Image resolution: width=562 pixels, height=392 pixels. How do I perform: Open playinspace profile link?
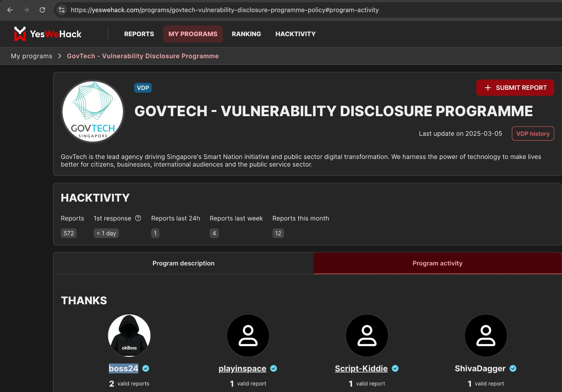(x=242, y=368)
